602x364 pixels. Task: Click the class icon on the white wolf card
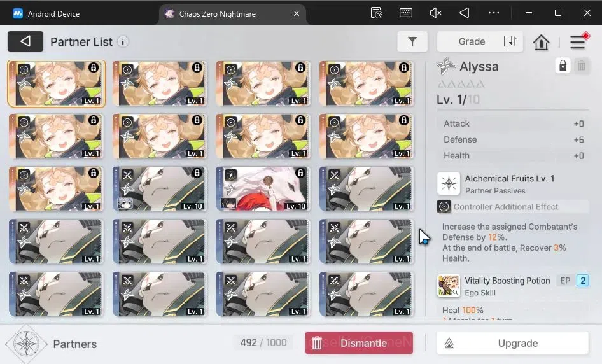[231, 175]
